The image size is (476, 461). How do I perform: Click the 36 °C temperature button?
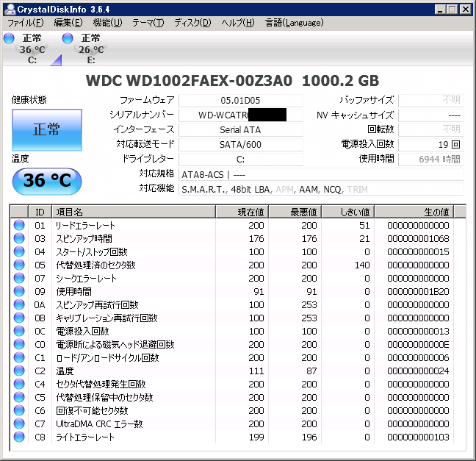click(47, 181)
